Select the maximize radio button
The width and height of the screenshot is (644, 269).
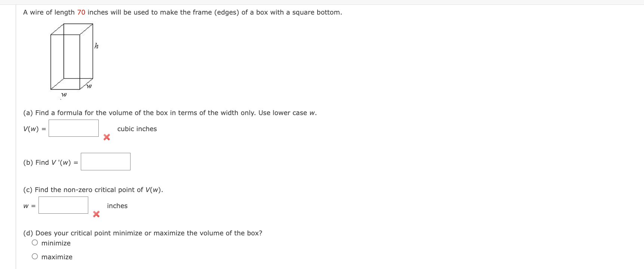tap(34, 256)
